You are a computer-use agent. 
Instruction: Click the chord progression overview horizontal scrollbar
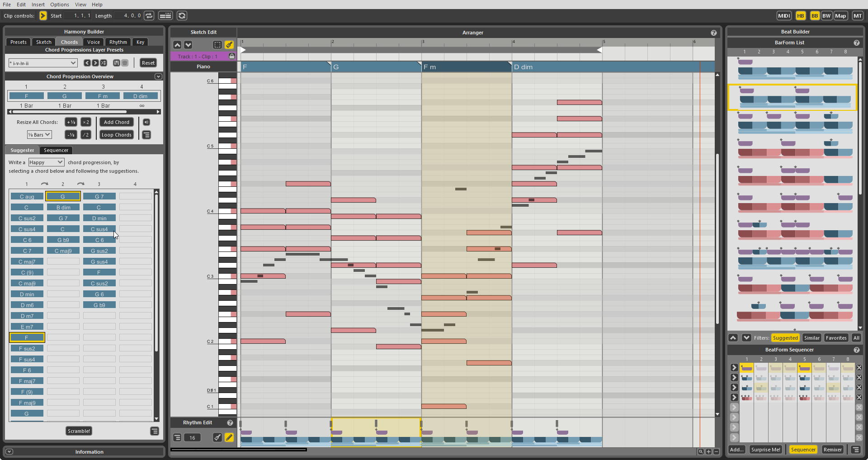pos(70,112)
